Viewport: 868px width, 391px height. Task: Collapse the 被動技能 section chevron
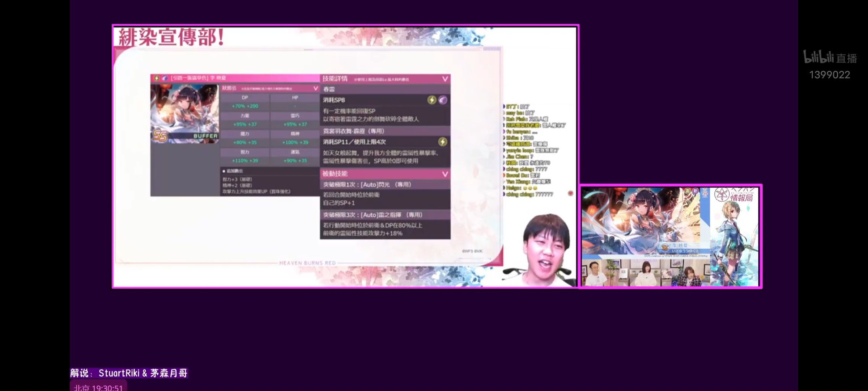(x=445, y=174)
